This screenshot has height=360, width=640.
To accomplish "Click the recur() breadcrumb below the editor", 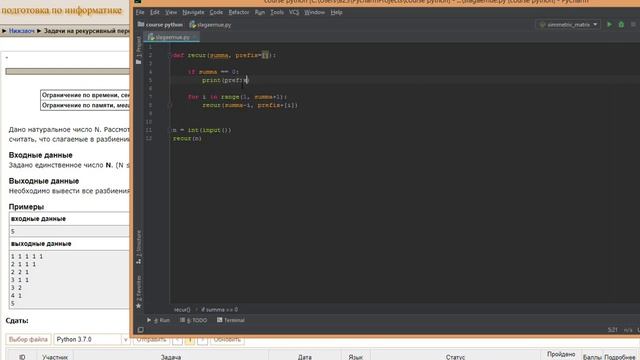I will (182, 309).
